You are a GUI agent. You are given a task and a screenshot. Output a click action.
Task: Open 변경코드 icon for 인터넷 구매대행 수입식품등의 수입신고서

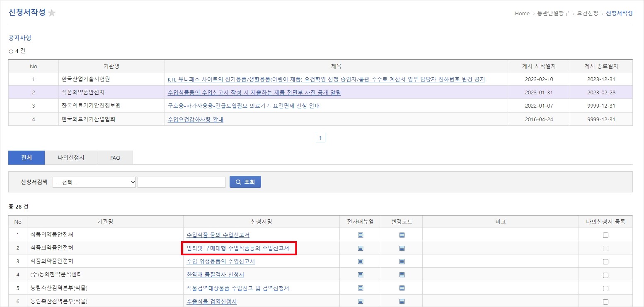click(x=402, y=248)
